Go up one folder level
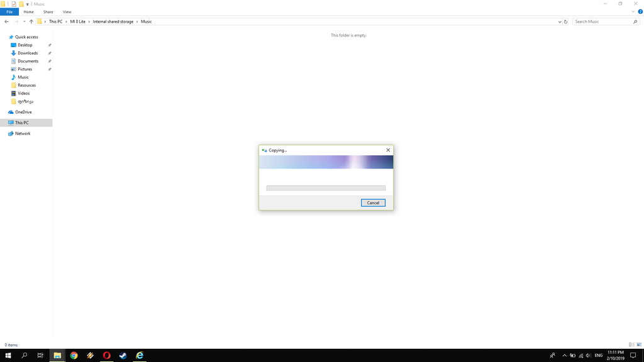644x362 pixels. pos(31,22)
